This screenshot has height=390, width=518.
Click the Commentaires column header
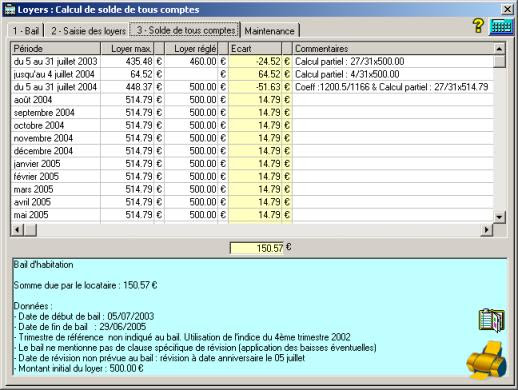[x=393, y=49]
